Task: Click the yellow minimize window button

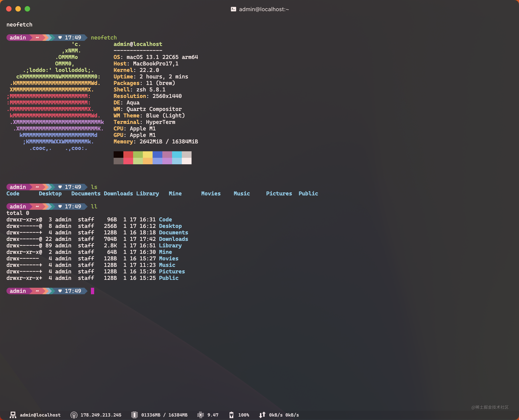Action: (x=18, y=9)
